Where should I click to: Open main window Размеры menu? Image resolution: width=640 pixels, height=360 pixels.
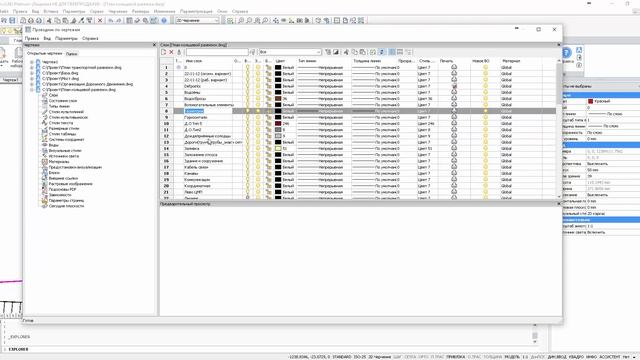[x=140, y=11]
